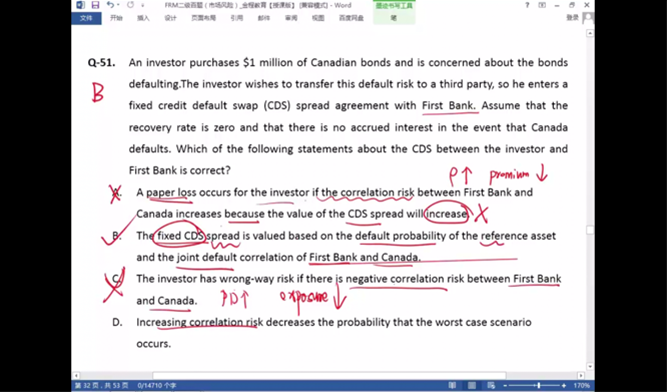Open the Word help question mark
The height and width of the screenshot is (392, 667).
pyautogui.click(x=527, y=5)
